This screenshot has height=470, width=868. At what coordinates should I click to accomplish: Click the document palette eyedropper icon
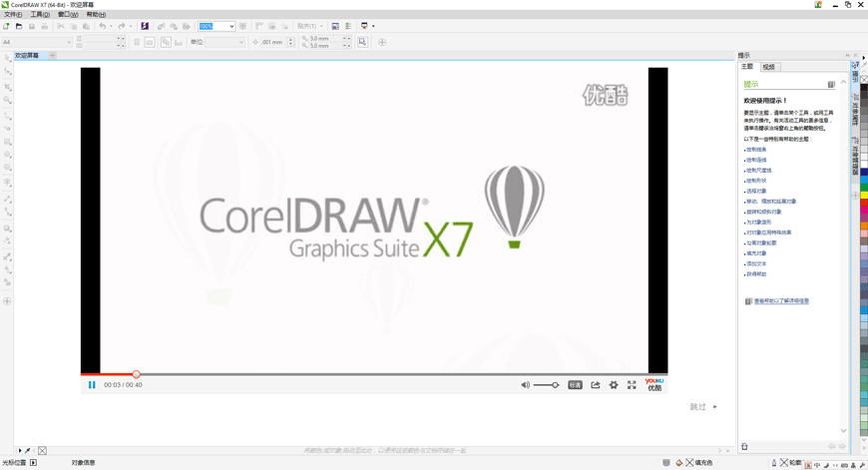click(x=28, y=451)
